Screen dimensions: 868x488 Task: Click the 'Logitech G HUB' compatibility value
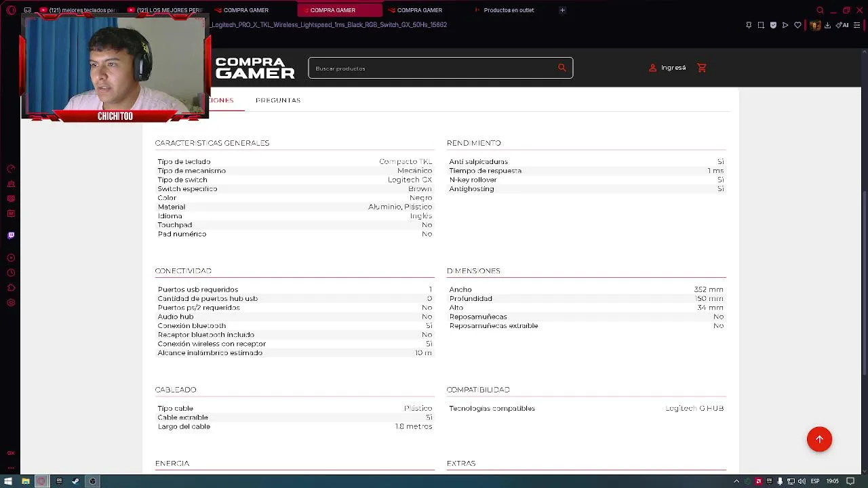[694, 409]
